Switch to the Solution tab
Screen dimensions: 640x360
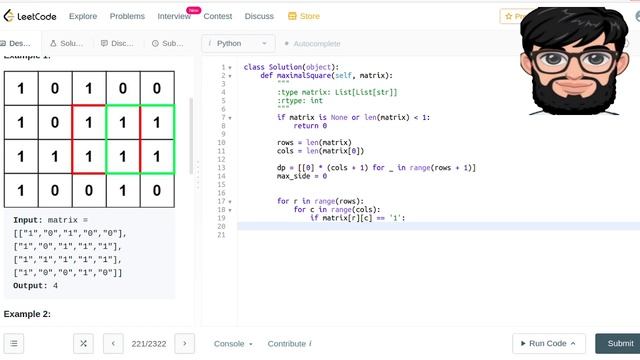click(x=67, y=43)
